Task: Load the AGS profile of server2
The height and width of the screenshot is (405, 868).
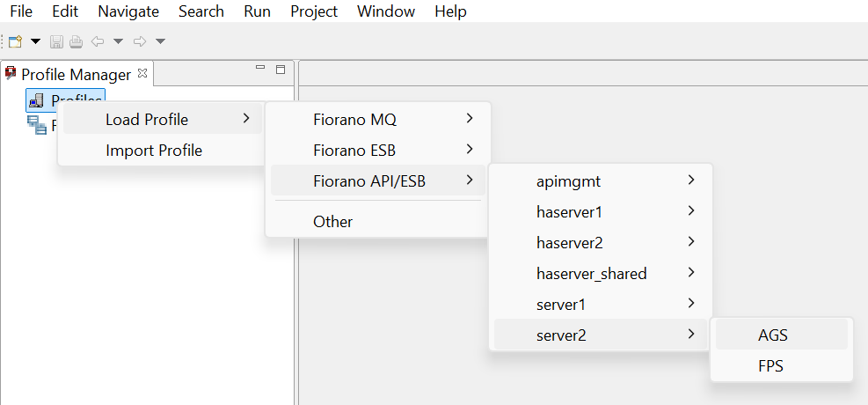Action: (x=782, y=335)
